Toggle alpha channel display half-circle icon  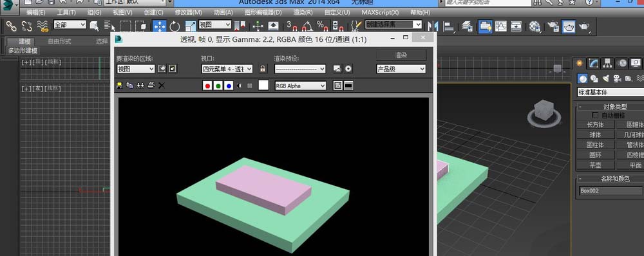tap(240, 86)
